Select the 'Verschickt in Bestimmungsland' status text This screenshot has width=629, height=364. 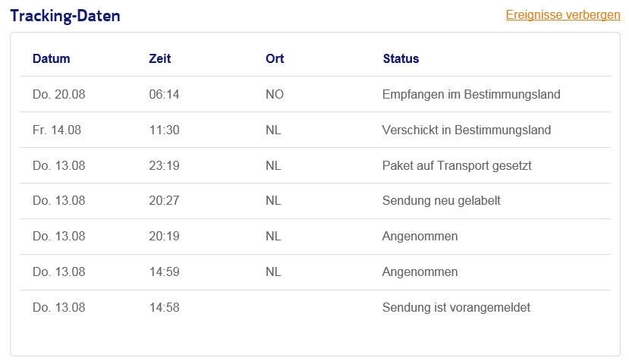tap(467, 130)
